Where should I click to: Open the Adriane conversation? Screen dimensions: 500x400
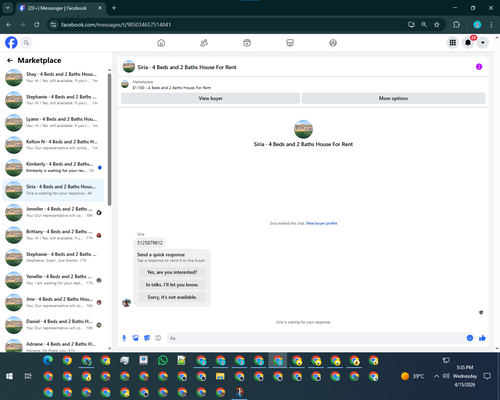53,346
